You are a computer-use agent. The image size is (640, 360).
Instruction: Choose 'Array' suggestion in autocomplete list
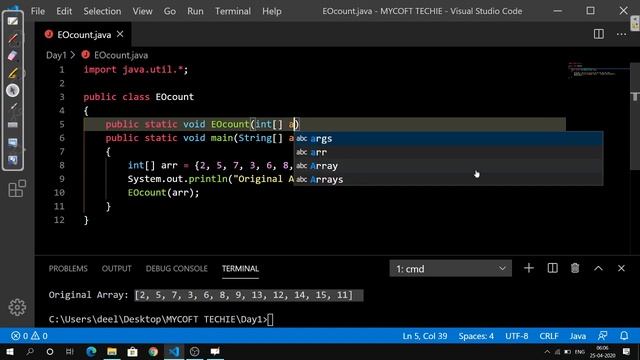[x=448, y=166]
